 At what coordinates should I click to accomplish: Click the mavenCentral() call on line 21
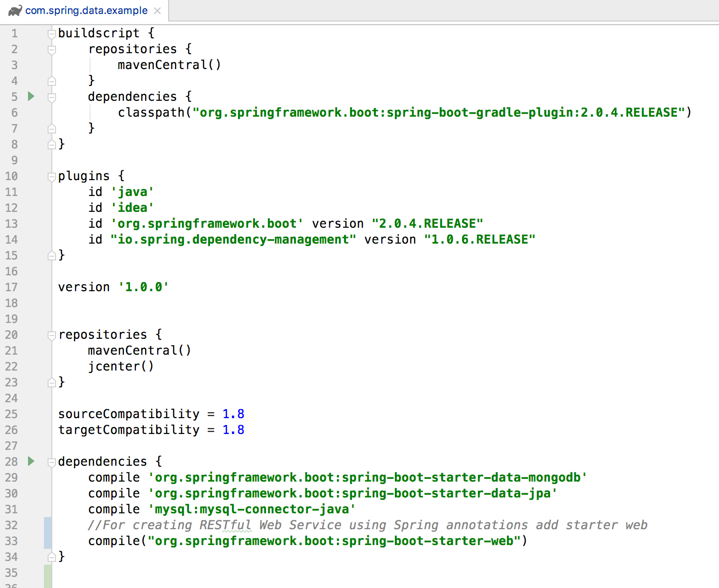tap(140, 350)
